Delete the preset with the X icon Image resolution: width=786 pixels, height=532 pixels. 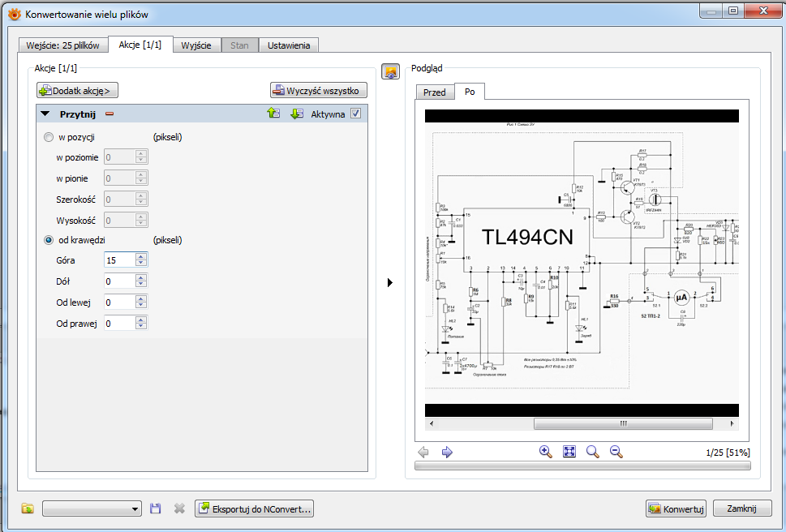click(x=179, y=509)
